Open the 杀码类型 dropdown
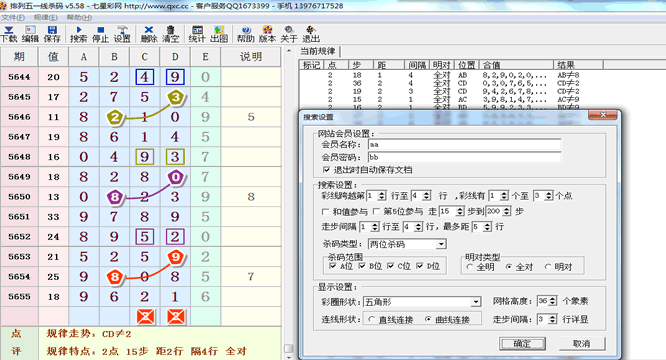Image resolution: width=666 pixels, height=360 pixels. point(441,244)
